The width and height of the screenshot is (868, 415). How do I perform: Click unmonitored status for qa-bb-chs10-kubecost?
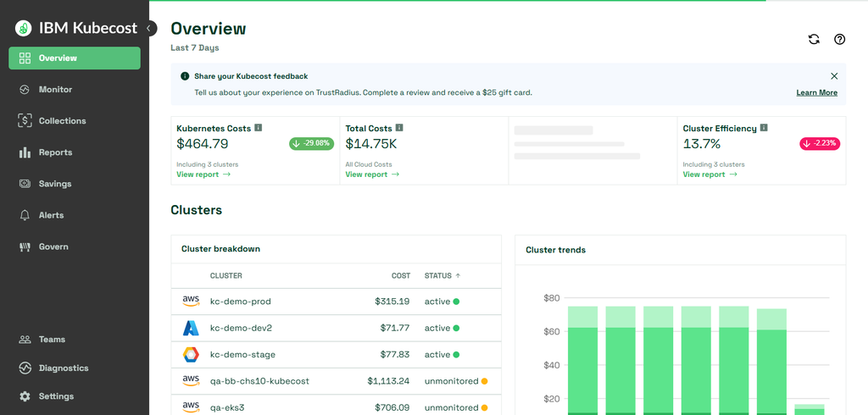tap(455, 381)
